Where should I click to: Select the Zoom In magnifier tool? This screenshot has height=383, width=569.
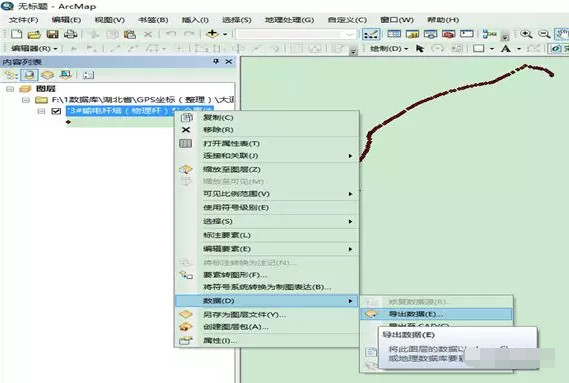[x=526, y=34]
